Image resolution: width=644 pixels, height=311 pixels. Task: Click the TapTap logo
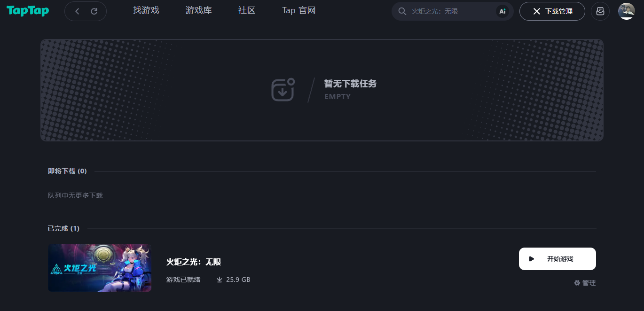[28, 11]
